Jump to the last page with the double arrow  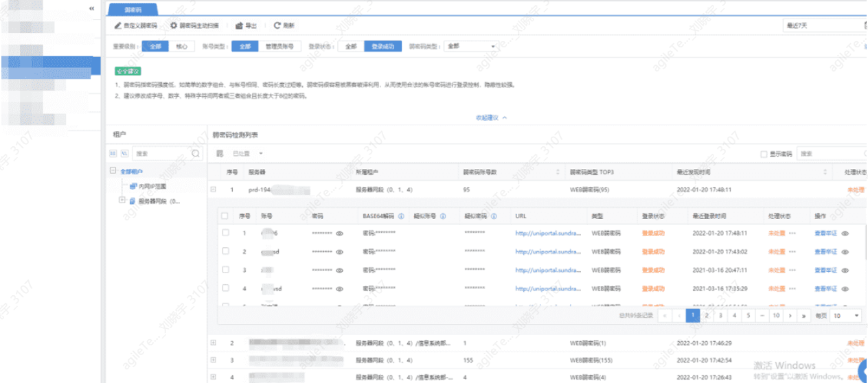804,316
